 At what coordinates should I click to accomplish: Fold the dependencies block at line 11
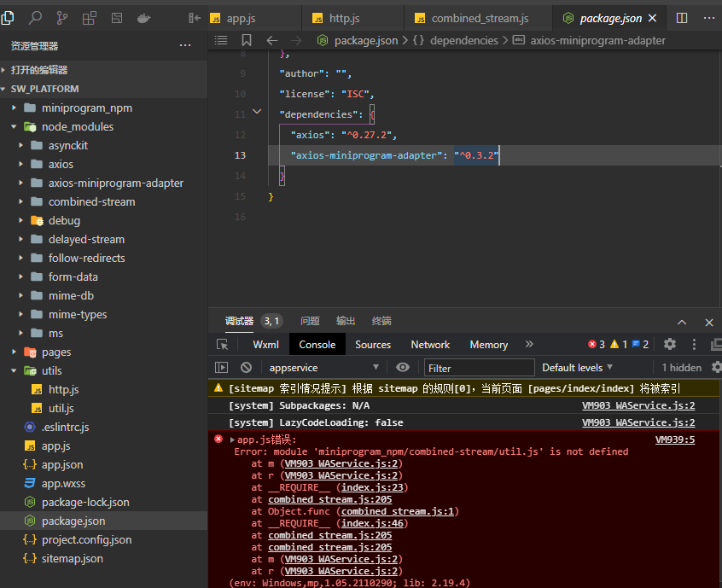point(257,112)
